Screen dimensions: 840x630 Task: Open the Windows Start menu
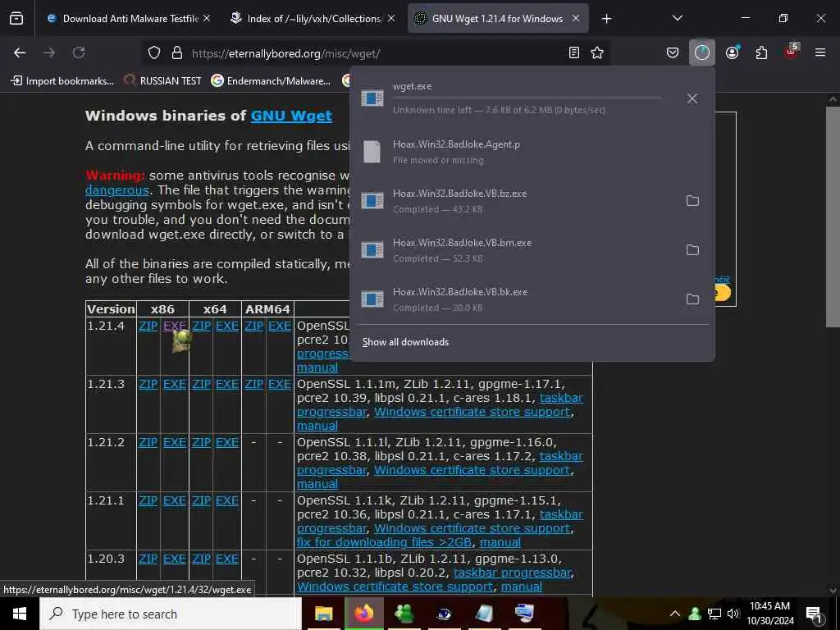pyautogui.click(x=20, y=614)
